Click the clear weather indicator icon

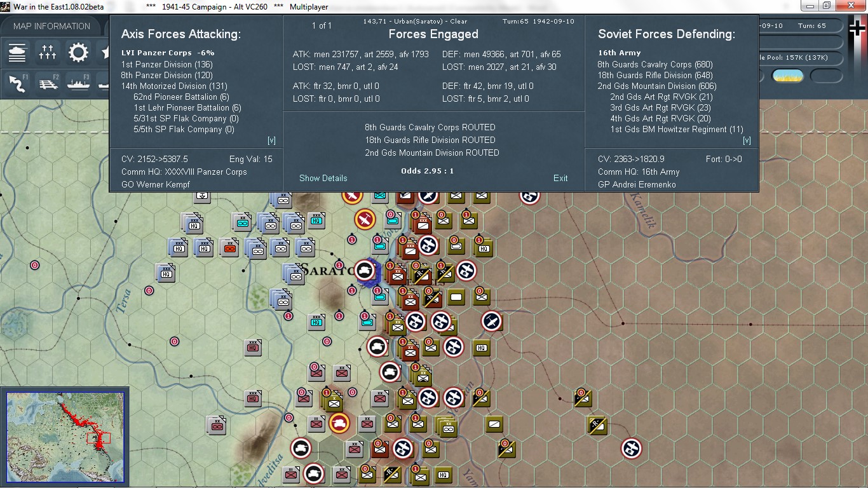coord(787,76)
